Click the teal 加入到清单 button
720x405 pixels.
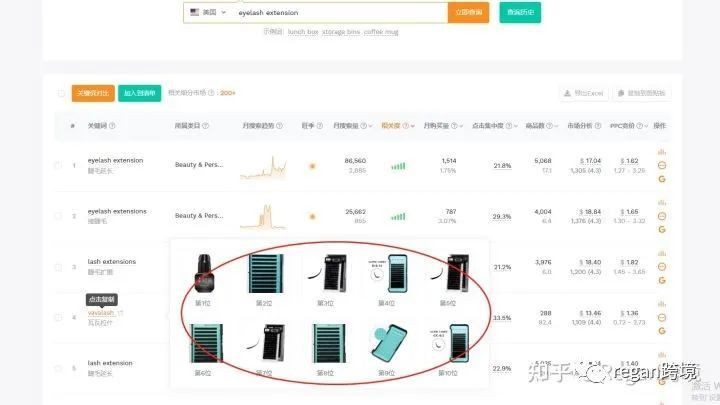(x=140, y=93)
